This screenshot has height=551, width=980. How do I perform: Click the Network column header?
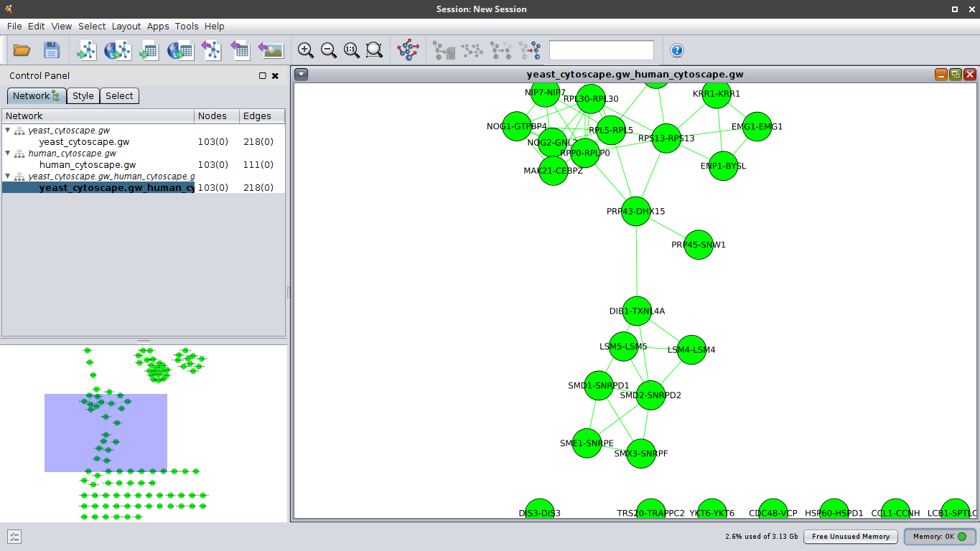click(x=98, y=116)
